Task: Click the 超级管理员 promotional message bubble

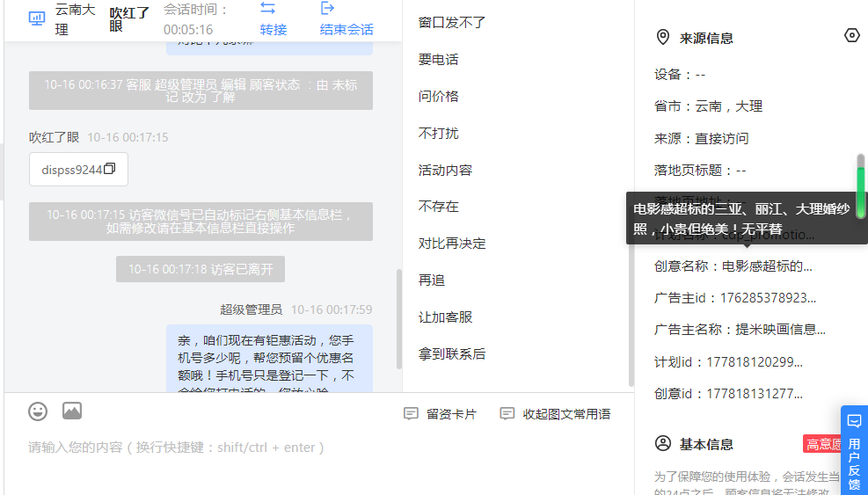Action: tap(270, 359)
